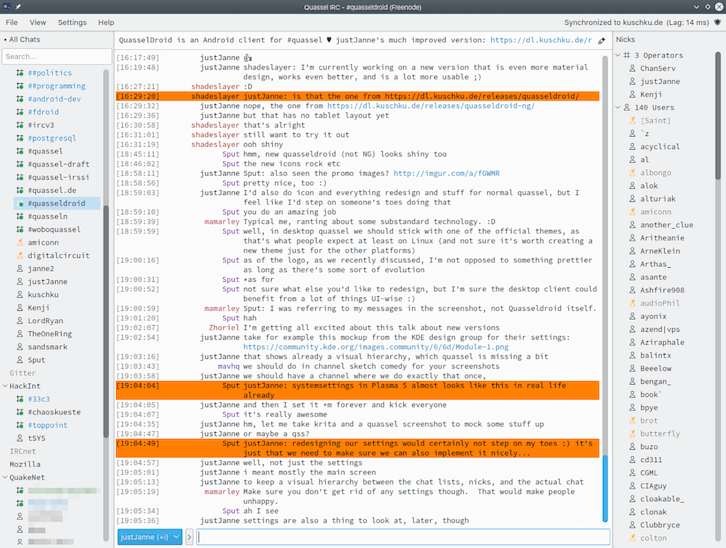Click the ChanServ operator user icon
The height and width of the screenshot is (548, 726).
click(632, 68)
